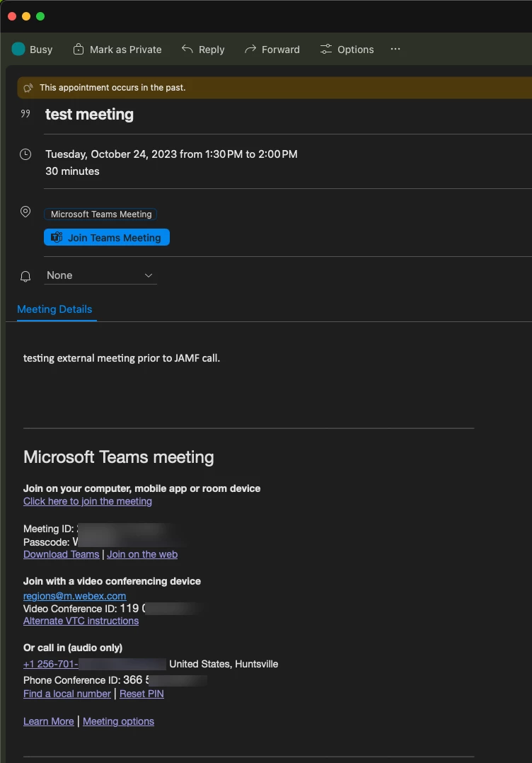532x763 pixels.
Task: Select the test meeting title
Action: pyautogui.click(x=89, y=115)
